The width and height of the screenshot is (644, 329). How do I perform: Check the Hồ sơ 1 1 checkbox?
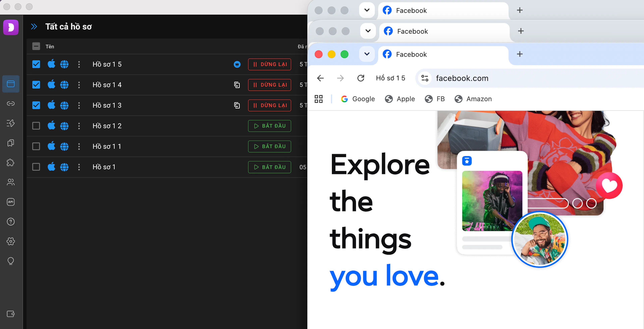tap(36, 146)
